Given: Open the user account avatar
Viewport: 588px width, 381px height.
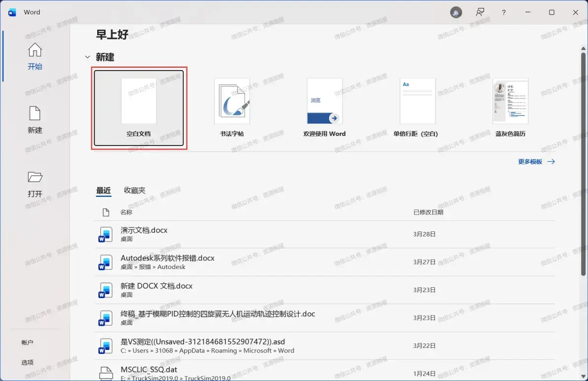Looking at the screenshot, I should (x=456, y=12).
